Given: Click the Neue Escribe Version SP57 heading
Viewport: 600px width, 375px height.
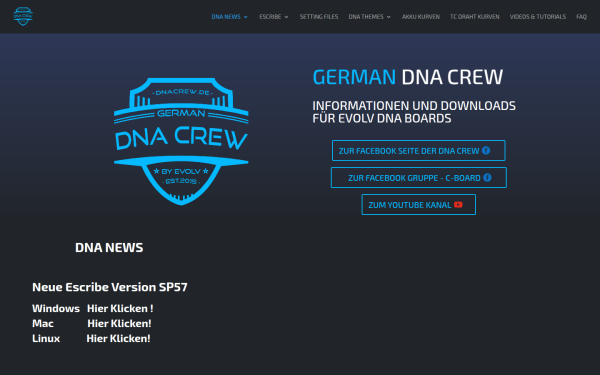Looking at the screenshot, I should [x=110, y=287].
